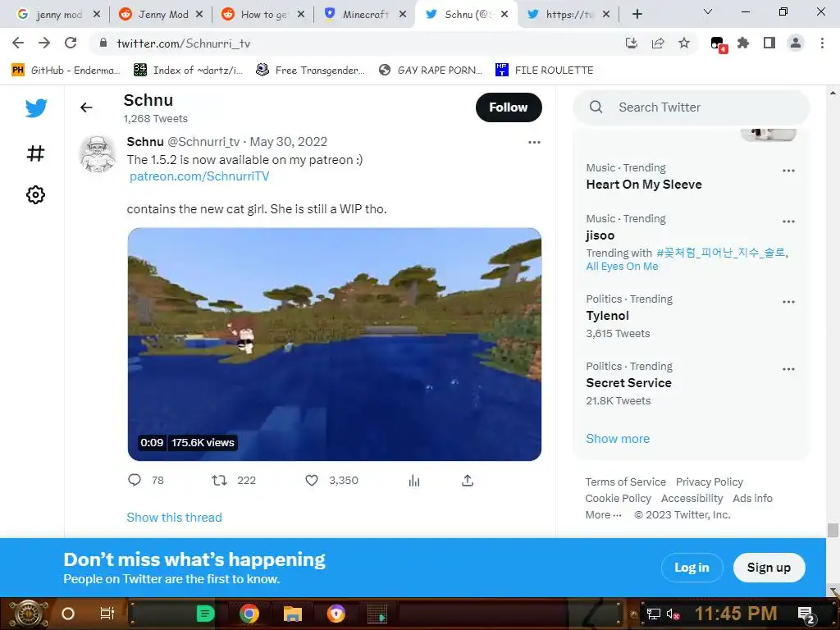Screen dimensions: 840x630
Task: Switch to the Minecraft tab
Action: coord(366,15)
